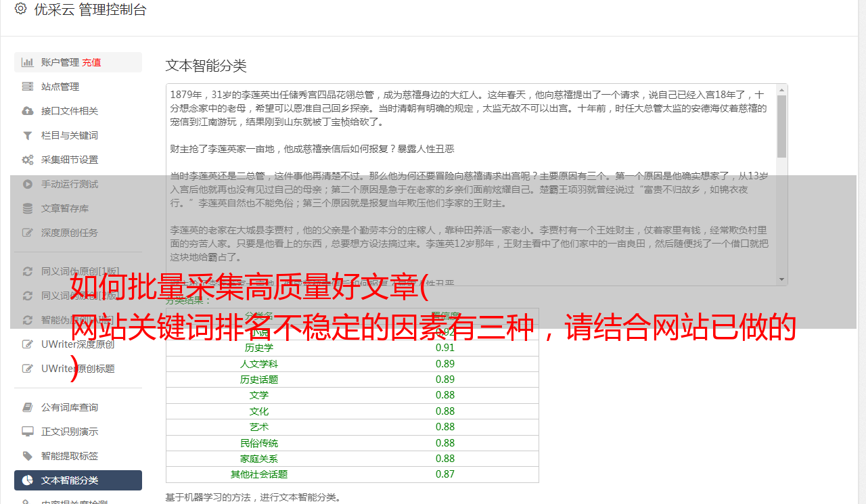This screenshot has width=866, height=504.
Task: Click the gear icon beside 优采云 管理控制台
Action: tap(20, 9)
